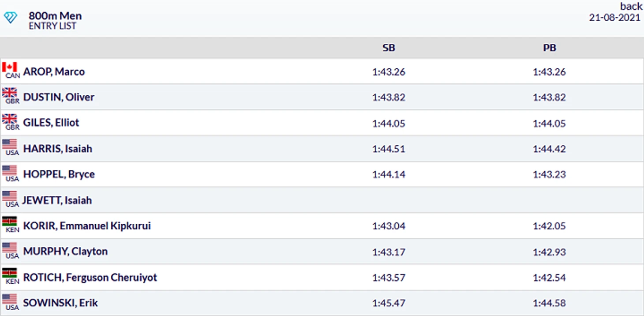The height and width of the screenshot is (316, 644).
Task: Click the Kenyan flag beside ROTICH, Ferguson
Action: point(10,274)
